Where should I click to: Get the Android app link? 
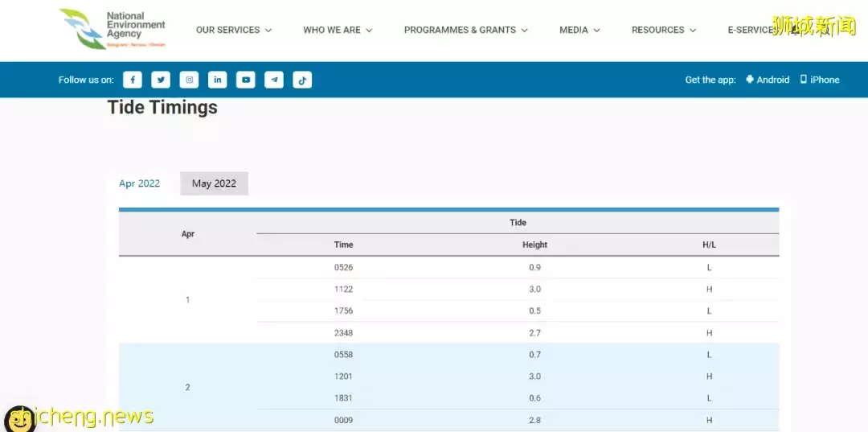(x=768, y=80)
